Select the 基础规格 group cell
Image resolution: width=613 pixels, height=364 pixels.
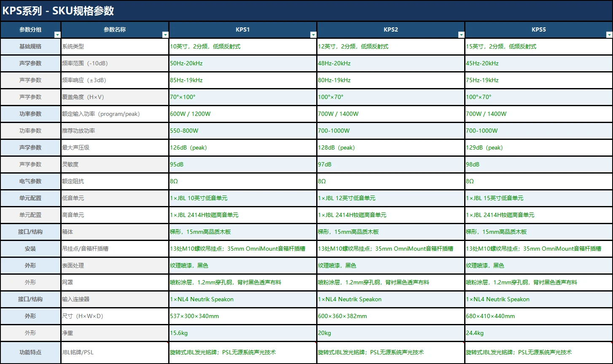coord(31,47)
